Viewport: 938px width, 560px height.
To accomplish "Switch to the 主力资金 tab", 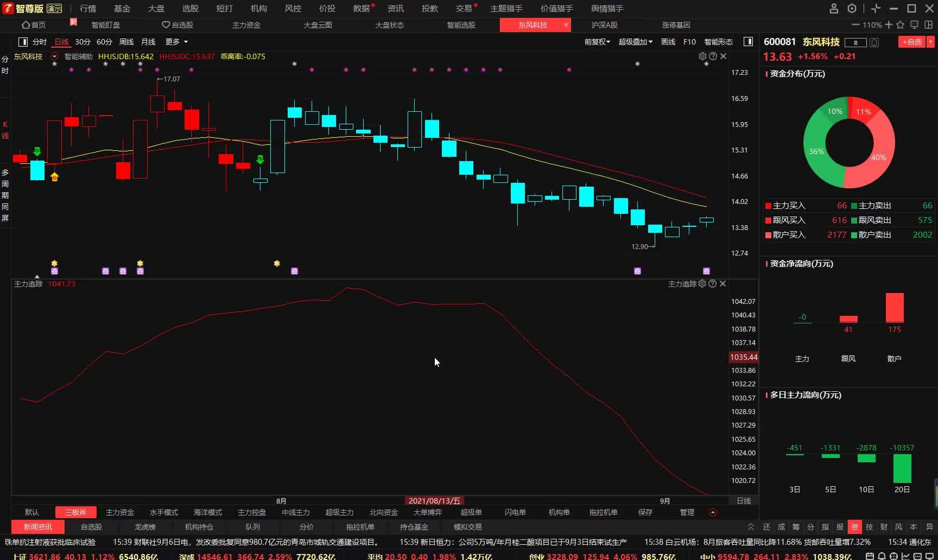I will tap(246, 25).
